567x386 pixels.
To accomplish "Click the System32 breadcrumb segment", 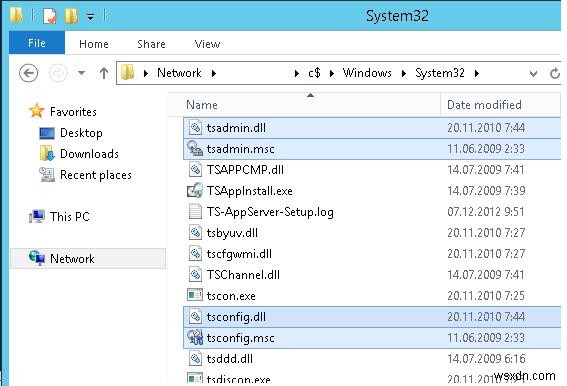I will click(440, 73).
